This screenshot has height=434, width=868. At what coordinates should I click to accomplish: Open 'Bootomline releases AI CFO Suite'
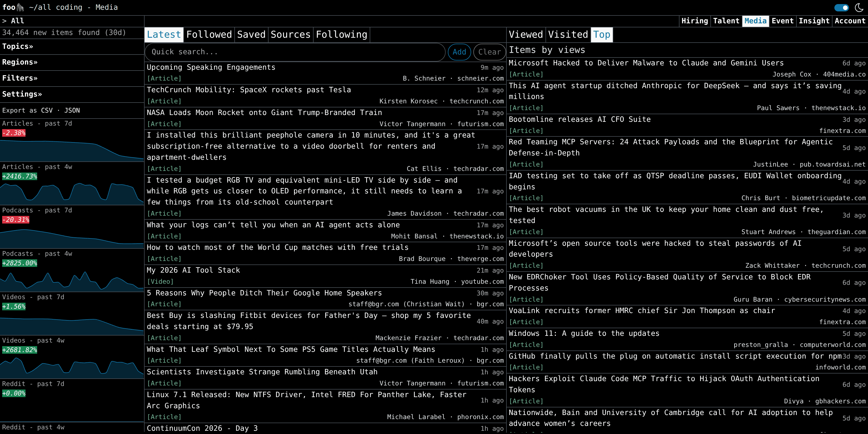tap(580, 119)
